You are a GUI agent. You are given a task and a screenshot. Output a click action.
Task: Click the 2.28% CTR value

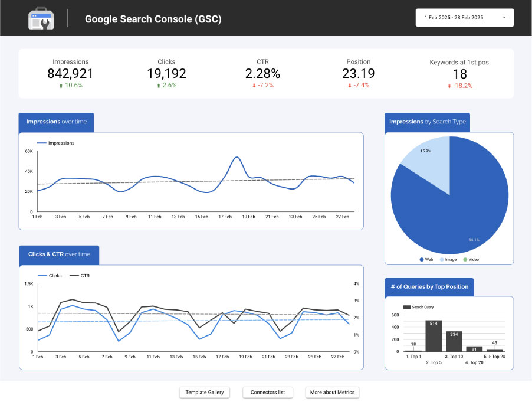click(x=262, y=73)
